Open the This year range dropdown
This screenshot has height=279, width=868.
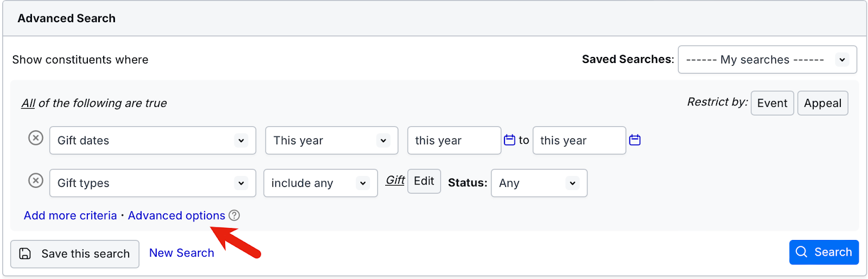331,141
